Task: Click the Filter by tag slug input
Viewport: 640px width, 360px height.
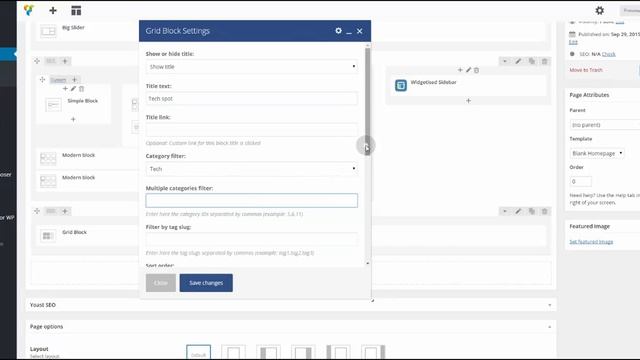Action: [x=251, y=239]
